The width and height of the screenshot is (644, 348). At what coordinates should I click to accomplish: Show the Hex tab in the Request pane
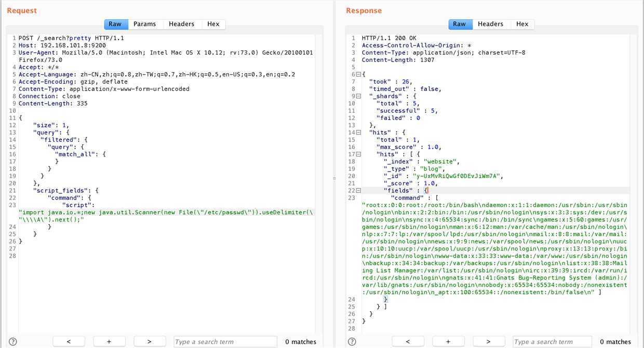click(213, 24)
